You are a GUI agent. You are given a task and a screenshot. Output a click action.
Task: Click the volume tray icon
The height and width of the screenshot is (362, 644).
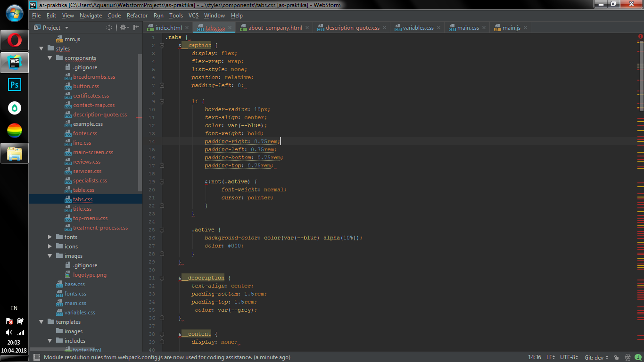click(x=9, y=332)
